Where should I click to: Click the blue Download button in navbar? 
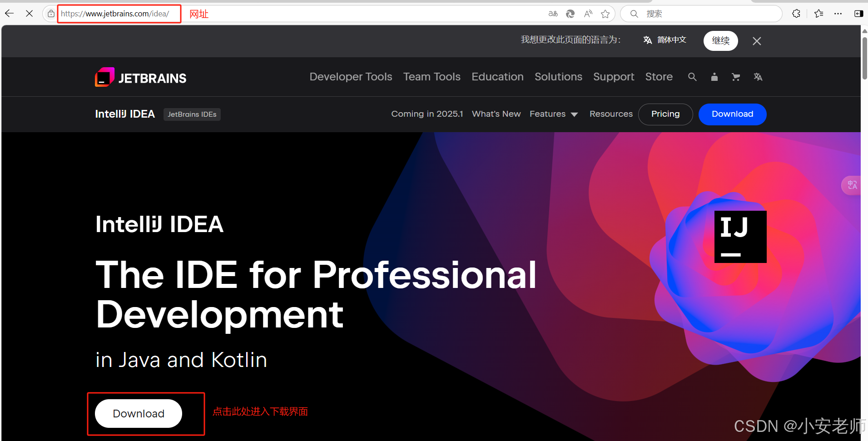tap(732, 114)
